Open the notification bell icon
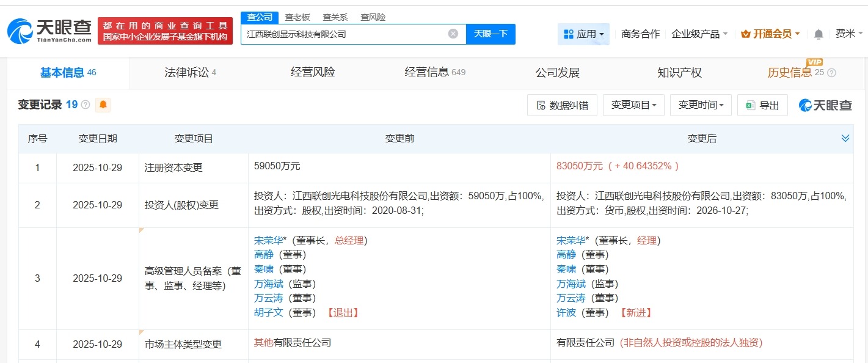 coord(818,34)
